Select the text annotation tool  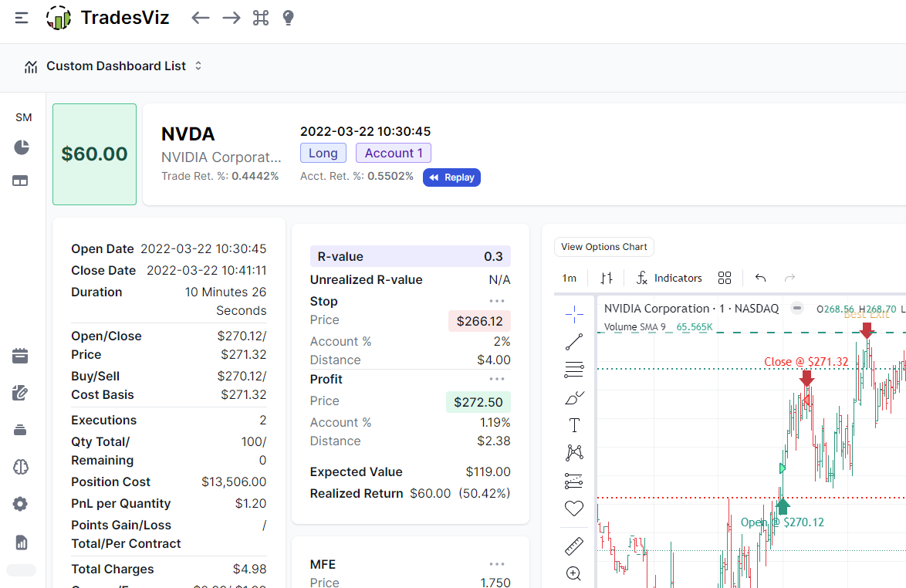coord(574,425)
